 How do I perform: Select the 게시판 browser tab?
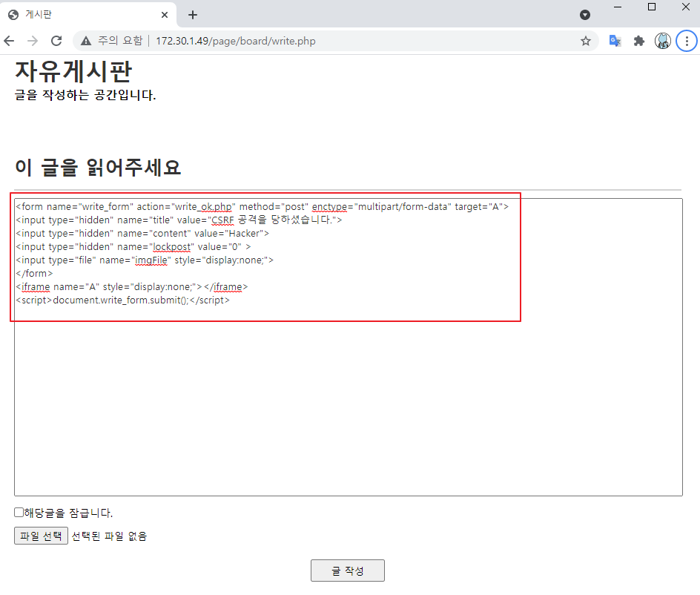88,15
